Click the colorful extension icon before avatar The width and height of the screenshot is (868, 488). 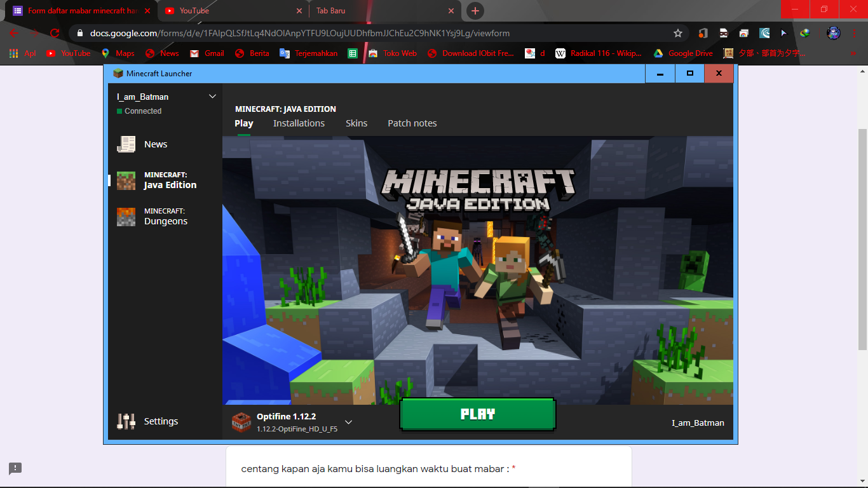coord(805,33)
